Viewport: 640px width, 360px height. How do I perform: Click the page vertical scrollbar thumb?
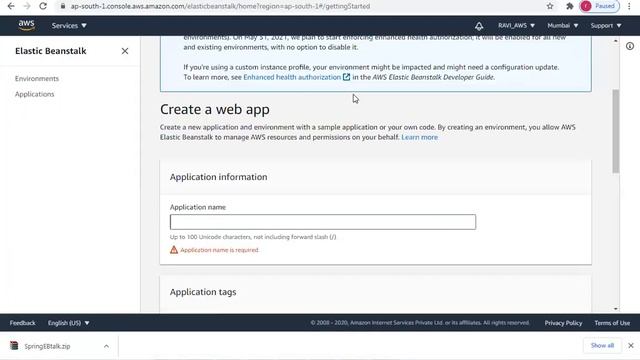point(616,131)
